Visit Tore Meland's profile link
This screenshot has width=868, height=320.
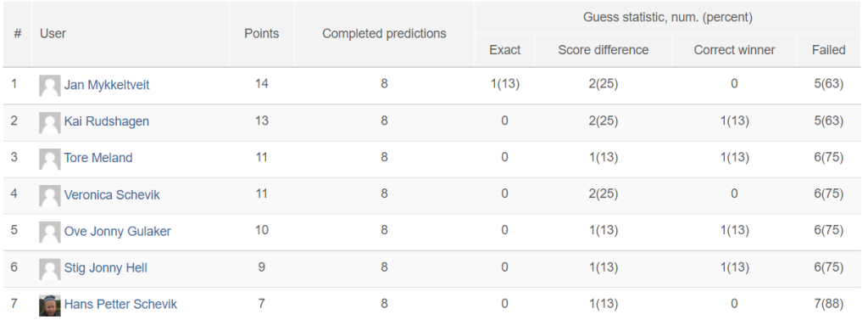98,158
